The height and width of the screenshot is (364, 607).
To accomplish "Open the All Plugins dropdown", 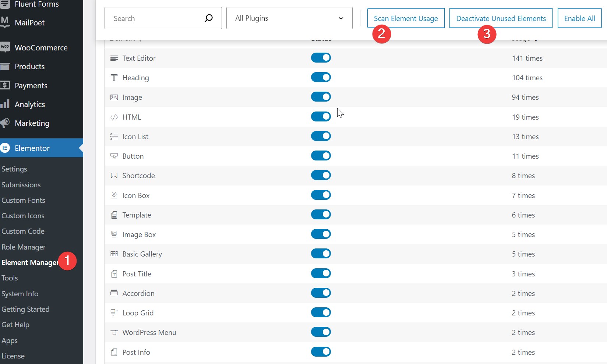I will tap(289, 18).
